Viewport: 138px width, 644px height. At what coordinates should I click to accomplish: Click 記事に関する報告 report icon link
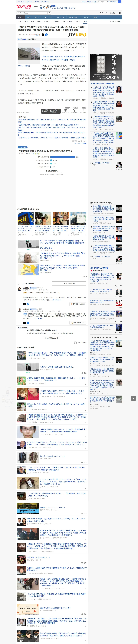23,112
